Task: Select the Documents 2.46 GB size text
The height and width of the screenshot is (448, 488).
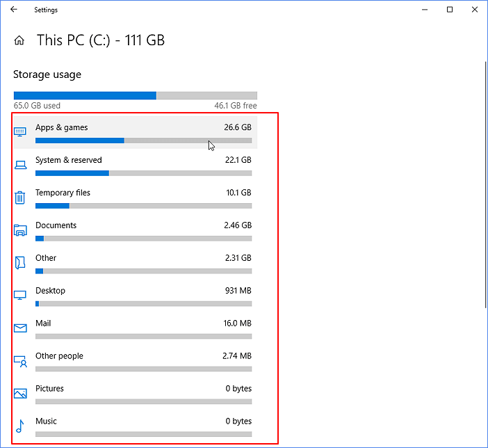Action: point(238,225)
